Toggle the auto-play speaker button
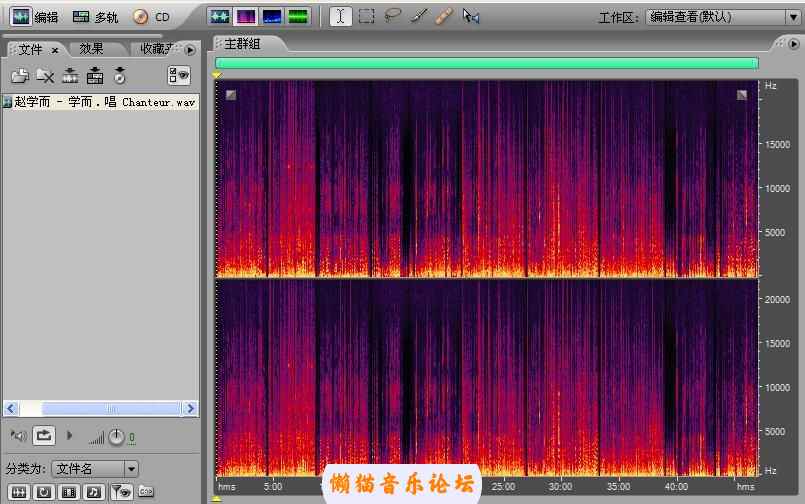This screenshot has width=805, height=504. pyautogui.click(x=18, y=436)
